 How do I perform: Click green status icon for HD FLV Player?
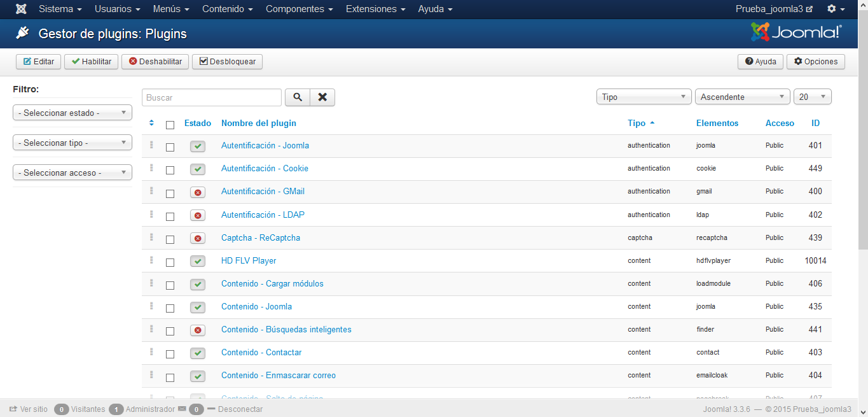pyautogui.click(x=198, y=261)
